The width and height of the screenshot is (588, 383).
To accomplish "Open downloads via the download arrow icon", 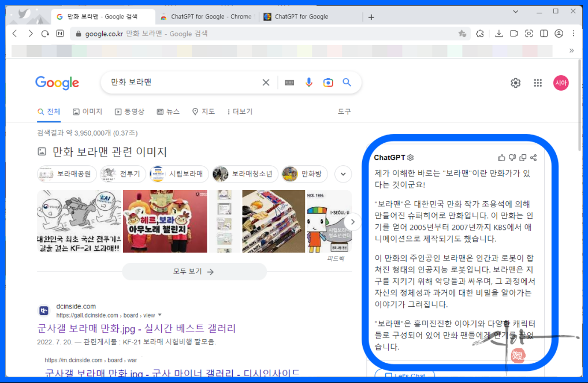I will click(x=498, y=34).
